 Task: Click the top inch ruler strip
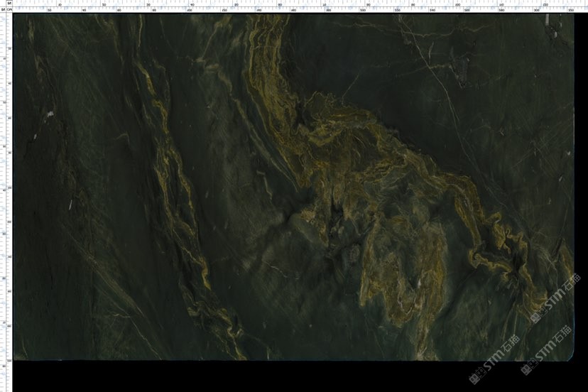(x=284, y=3)
